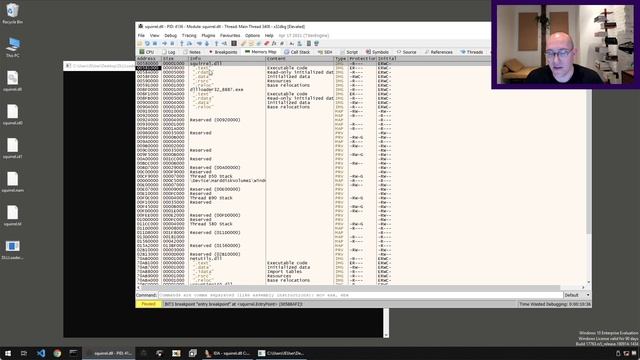The width and height of the screenshot is (640, 360).
Task: Open the File menu
Action: pyautogui.click(x=141, y=36)
